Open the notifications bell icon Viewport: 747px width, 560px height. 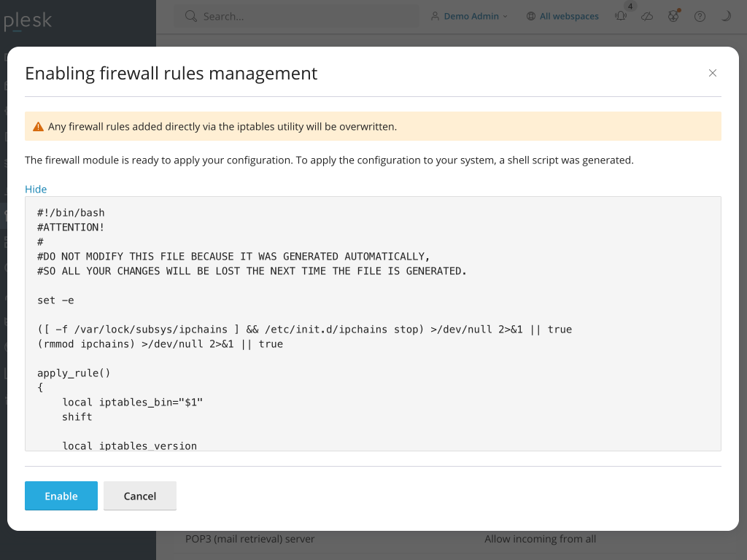point(620,15)
